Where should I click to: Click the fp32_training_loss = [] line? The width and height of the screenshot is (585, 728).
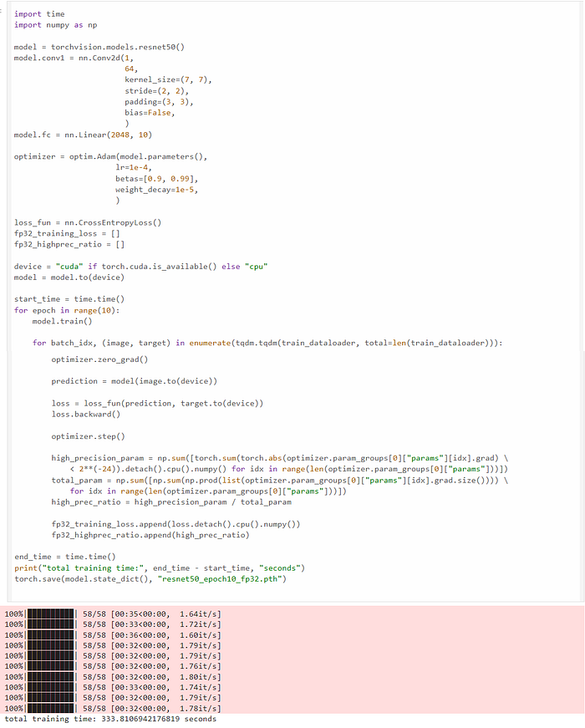pyautogui.click(x=67, y=233)
